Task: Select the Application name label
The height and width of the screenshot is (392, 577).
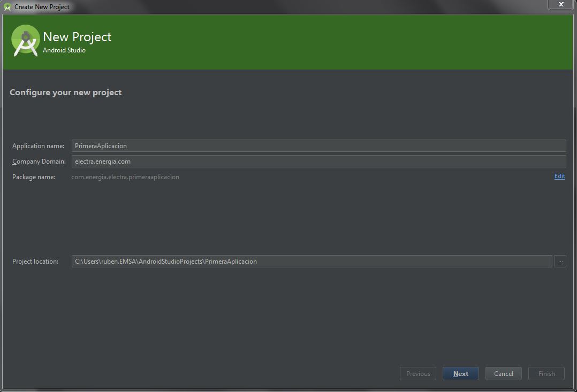Action: point(38,146)
